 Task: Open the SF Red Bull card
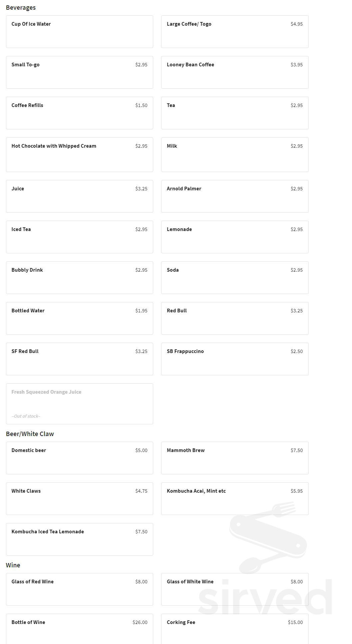click(79, 359)
